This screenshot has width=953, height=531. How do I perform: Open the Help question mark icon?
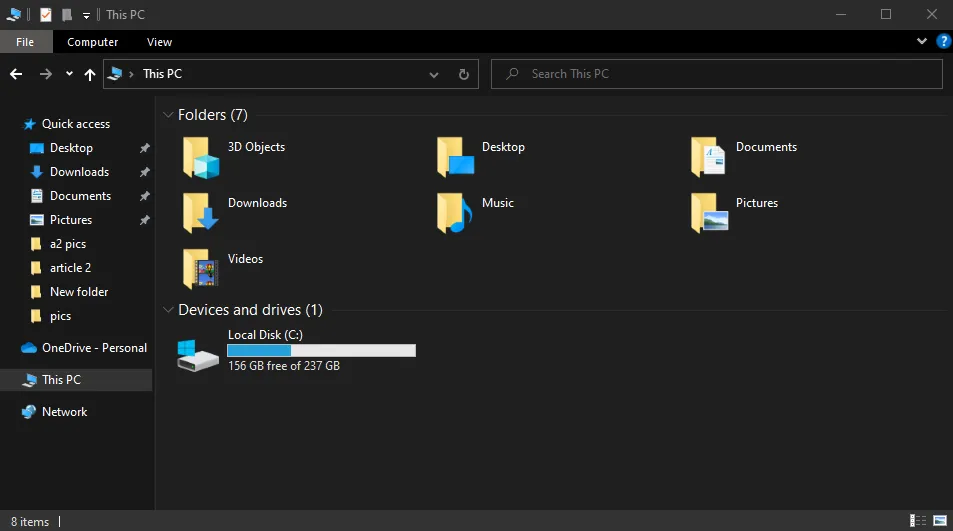click(943, 41)
